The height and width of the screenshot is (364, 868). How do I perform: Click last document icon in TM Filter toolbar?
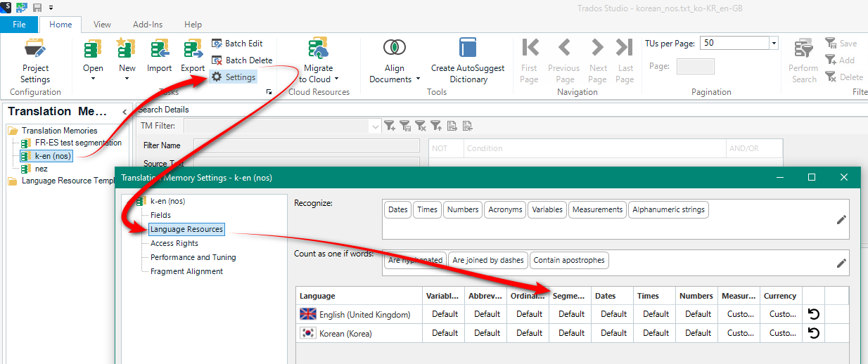tap(467, 126)
